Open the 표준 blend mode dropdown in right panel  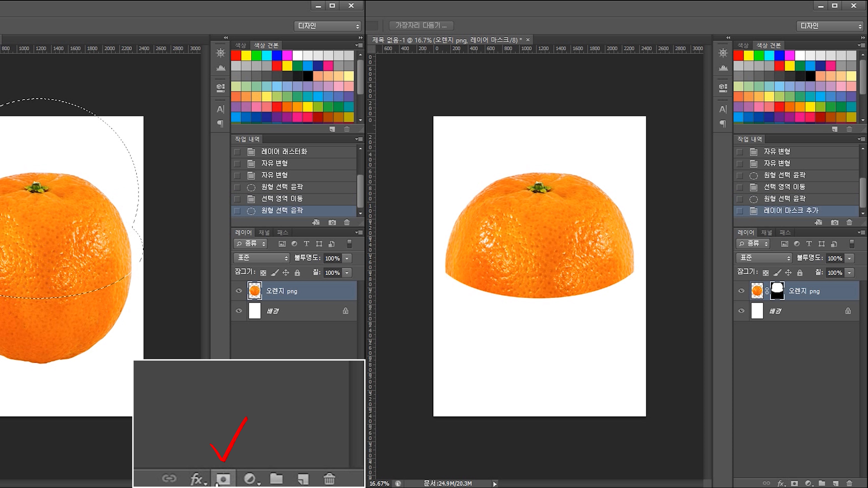tap(764, 258)
